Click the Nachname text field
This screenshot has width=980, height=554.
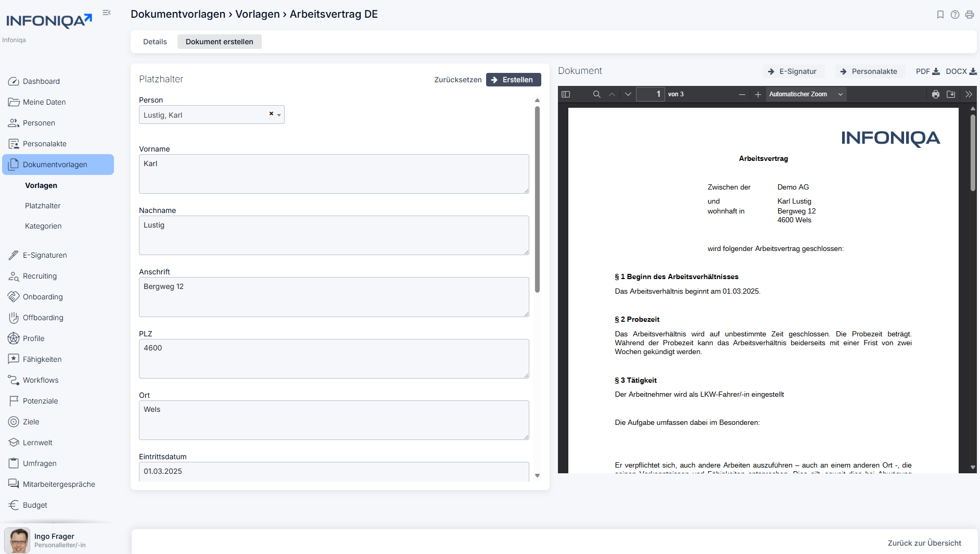pos(334,235)
